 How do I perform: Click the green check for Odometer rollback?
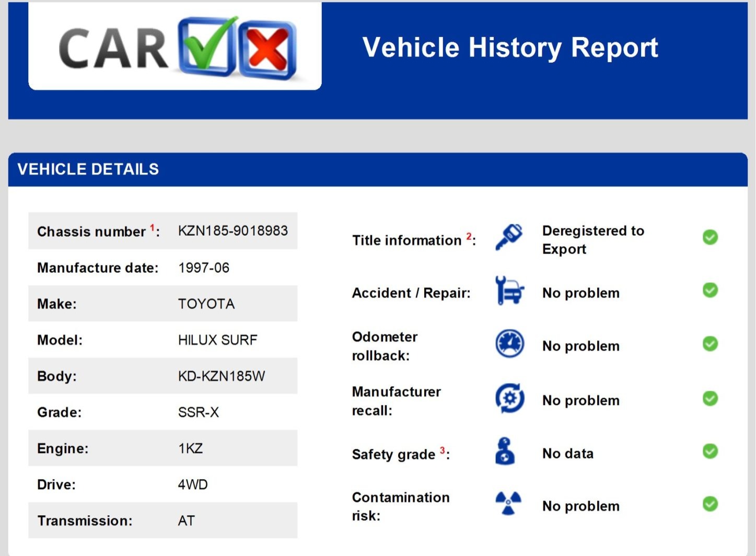point(710,344)
